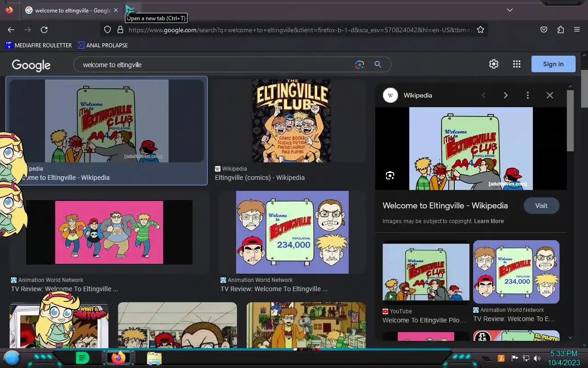
Task: Open the Google apps grid
Action: [517, 64]
